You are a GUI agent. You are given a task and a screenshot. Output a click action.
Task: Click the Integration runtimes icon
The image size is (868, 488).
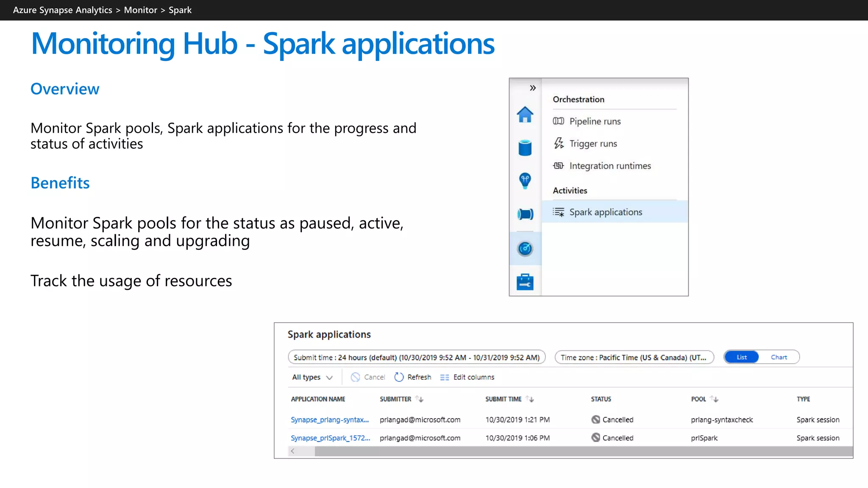tap(558, 166)
